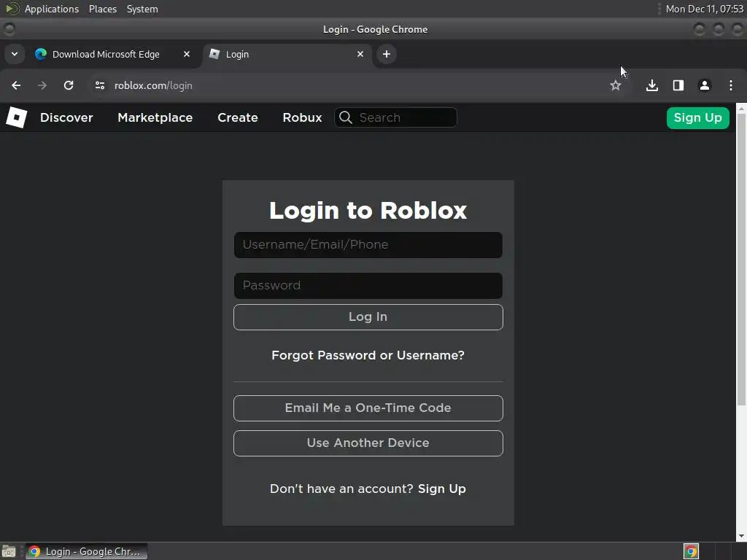Open site information icon beside URL
This screenshot has height=560, width=747.
[x=99, y=85]
